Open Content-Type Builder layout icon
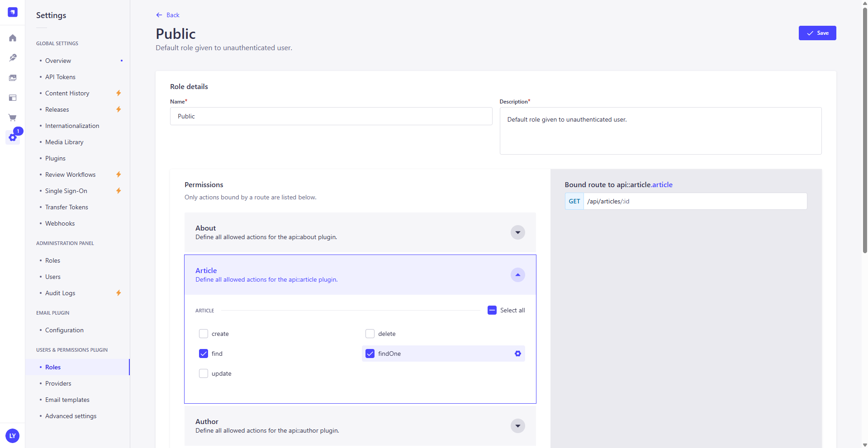This screenshot has height=448, width=868. pyautogui.click(x=13, y=98)
